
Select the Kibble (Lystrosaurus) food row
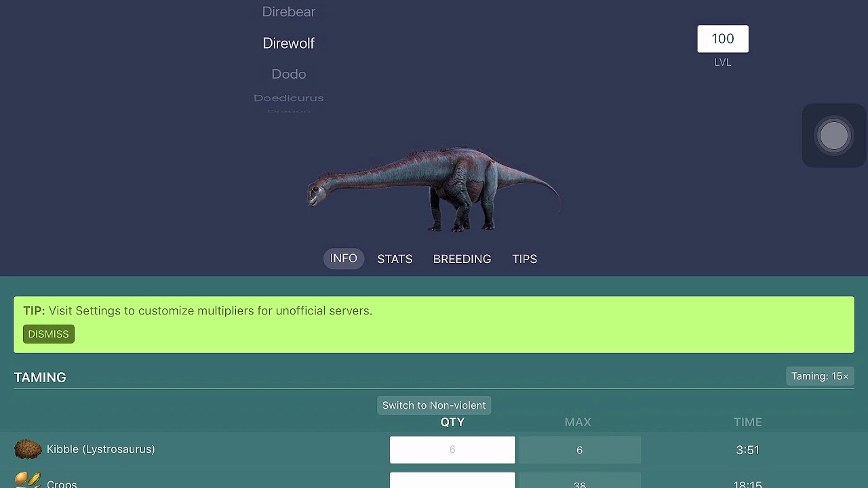(x=434, y=449)
